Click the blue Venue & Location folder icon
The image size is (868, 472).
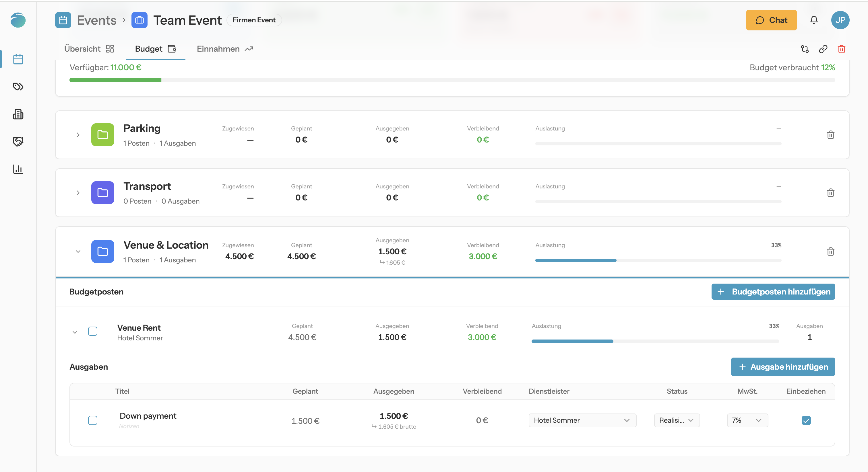(x=102, y=251)
